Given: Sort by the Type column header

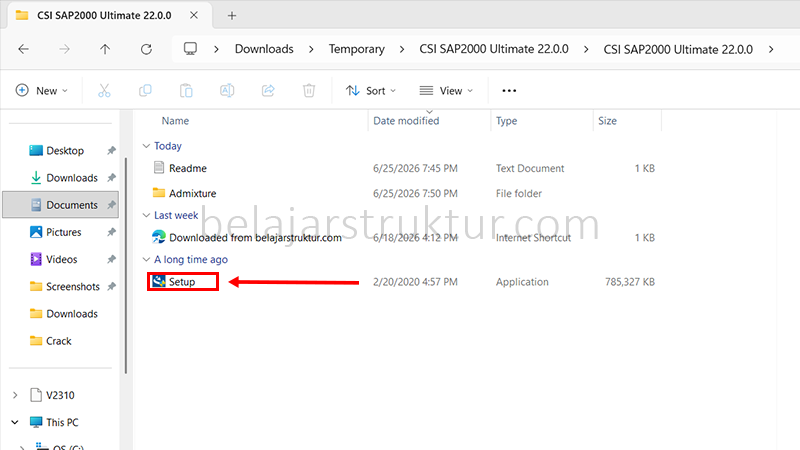Looking at the screenshot, I should (x=506, y=121).
